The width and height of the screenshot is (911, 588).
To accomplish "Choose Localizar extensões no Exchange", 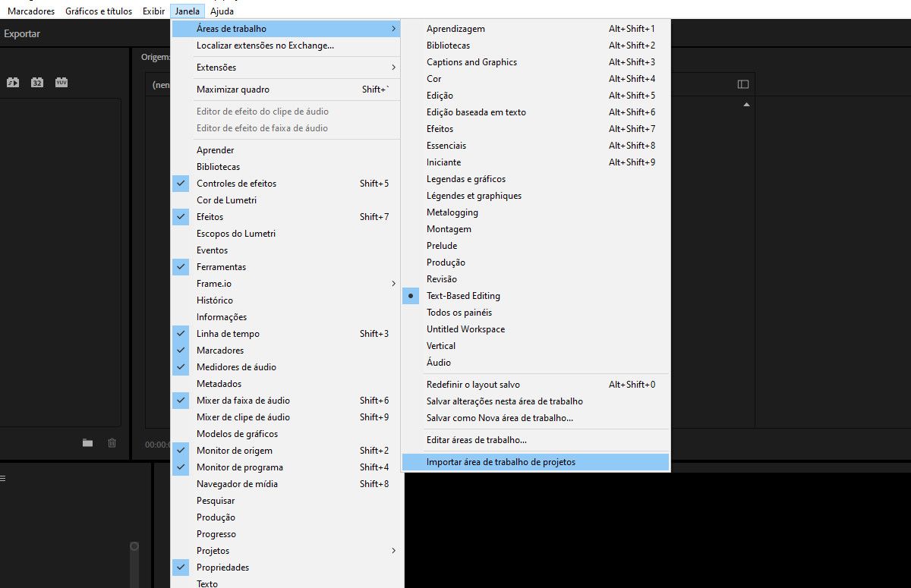I will (285, 46).
